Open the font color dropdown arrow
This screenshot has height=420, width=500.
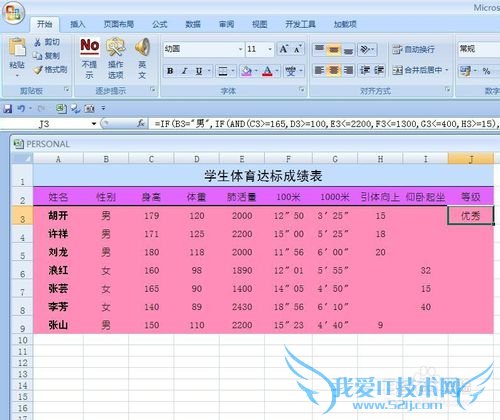277,71
